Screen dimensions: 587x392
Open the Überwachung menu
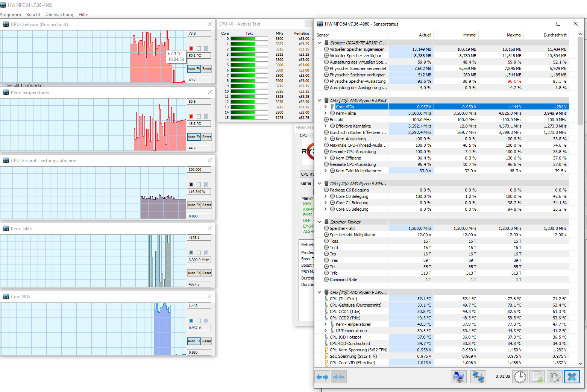[59, 15]
